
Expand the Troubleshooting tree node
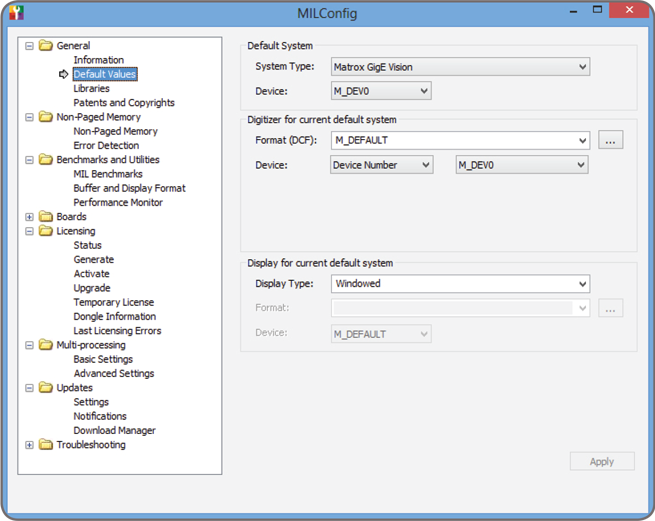(x=29, y=445)
